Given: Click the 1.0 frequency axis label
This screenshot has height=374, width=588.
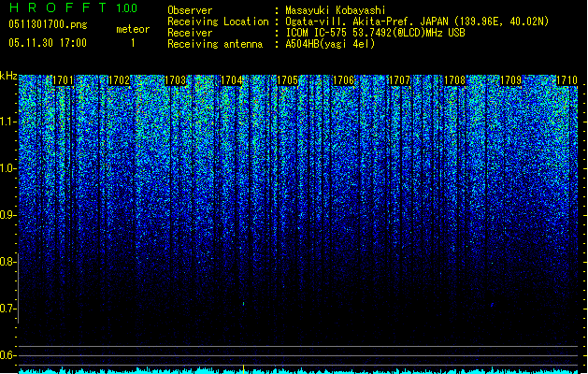Looking at the screenshot, I should pyautogui.click(x=7, y=169).
